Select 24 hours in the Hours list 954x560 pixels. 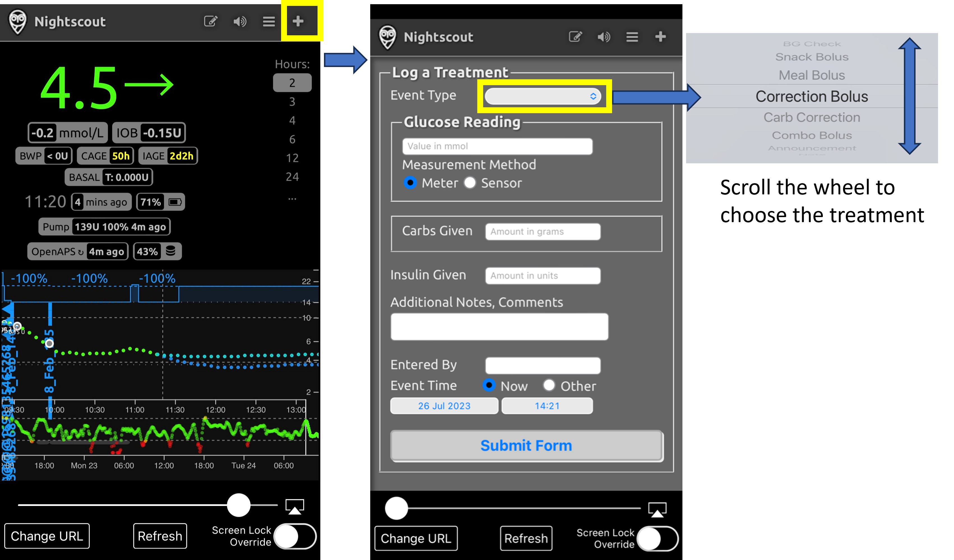292,177
